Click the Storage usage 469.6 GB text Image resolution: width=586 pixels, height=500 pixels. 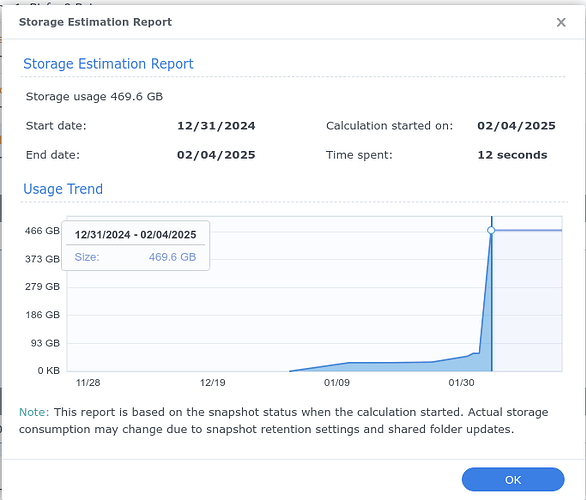pyautogui.click(x=94, y=97)
